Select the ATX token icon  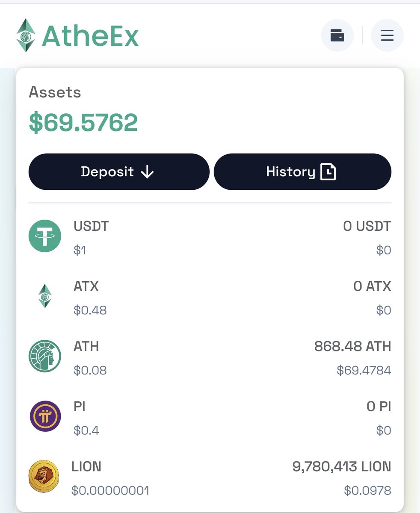(x=45, y=296)
